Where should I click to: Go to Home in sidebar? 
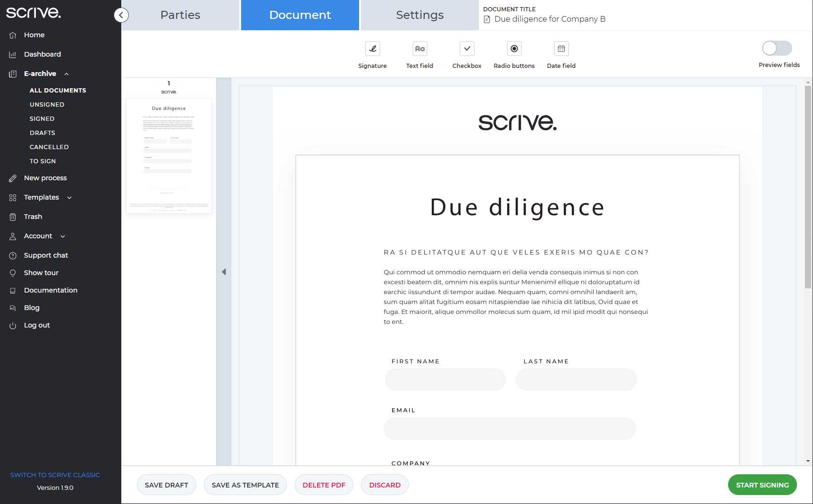tap(34, 35)
